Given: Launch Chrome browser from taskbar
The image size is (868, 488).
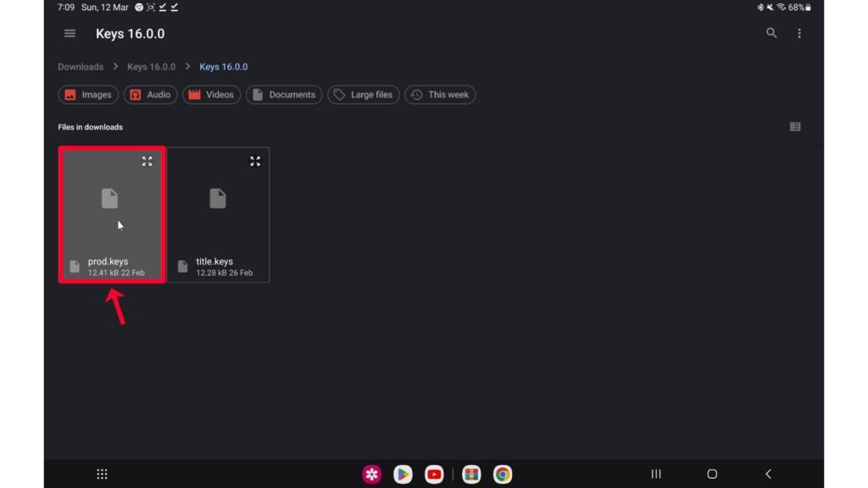Looking at the screenshot, I should (x=503, y=474).
